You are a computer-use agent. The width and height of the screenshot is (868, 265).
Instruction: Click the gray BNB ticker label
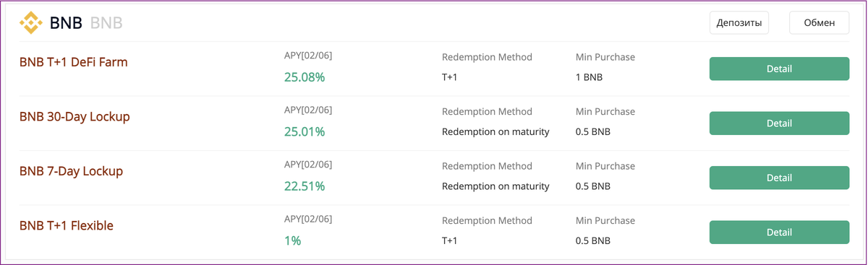pos(106,23)
